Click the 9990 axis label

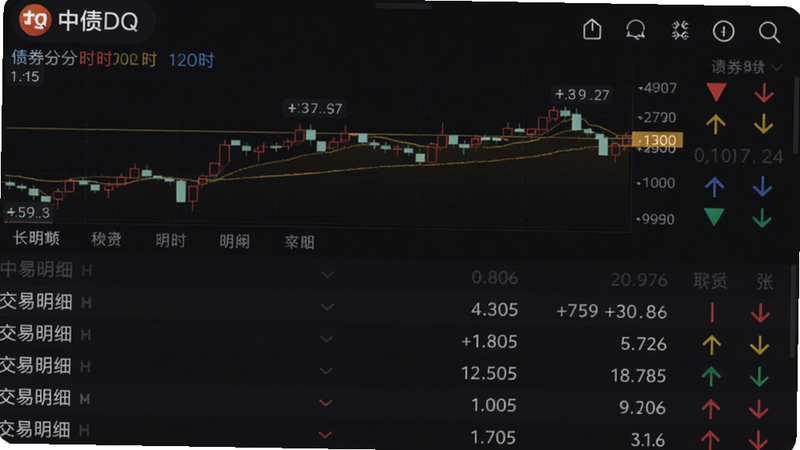[x=656, y=219]
